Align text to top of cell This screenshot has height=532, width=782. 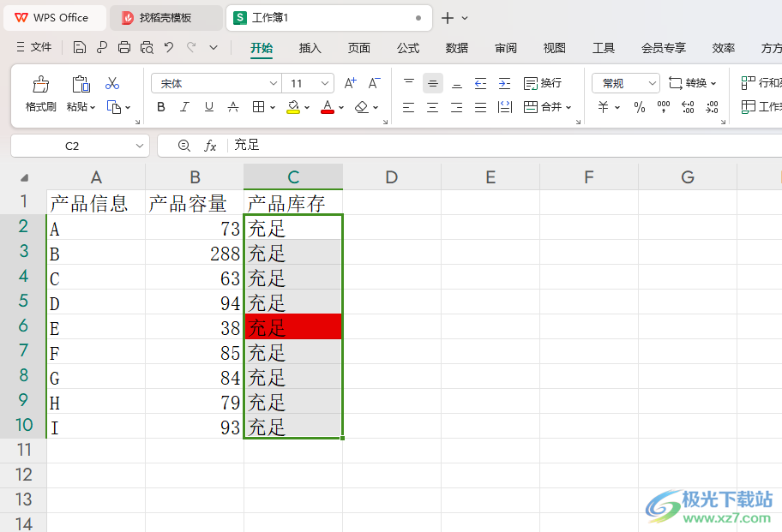pyautogui.click(x=409, y=83)
